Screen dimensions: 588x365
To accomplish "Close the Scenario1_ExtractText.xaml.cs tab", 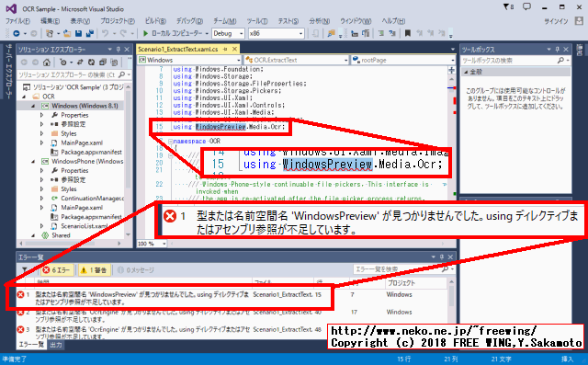I will [234, 49].
